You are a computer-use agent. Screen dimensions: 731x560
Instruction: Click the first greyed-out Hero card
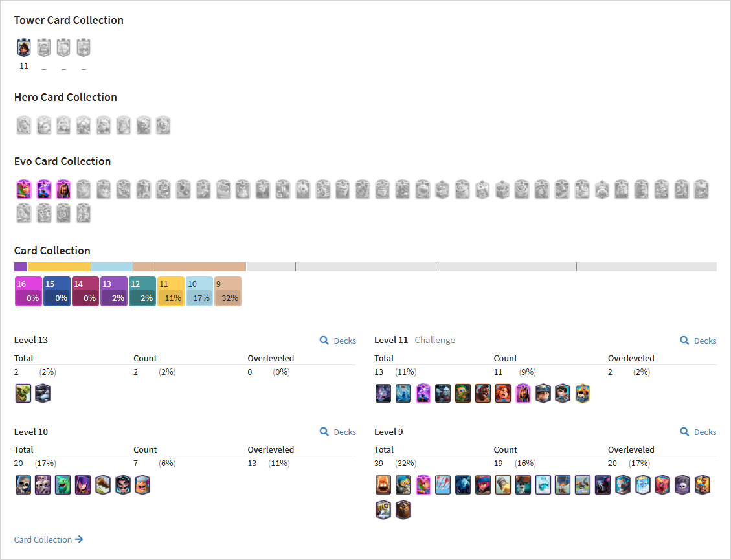(x=24, y=126)
